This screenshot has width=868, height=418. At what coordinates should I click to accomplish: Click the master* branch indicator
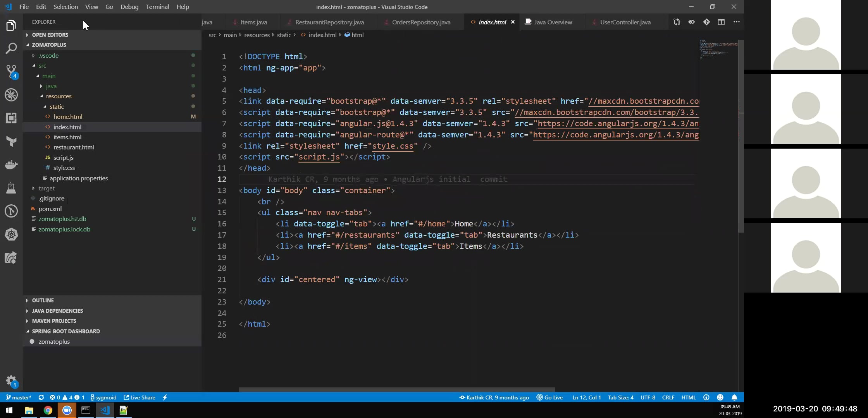pyautogui.click(x=19, y=397)
